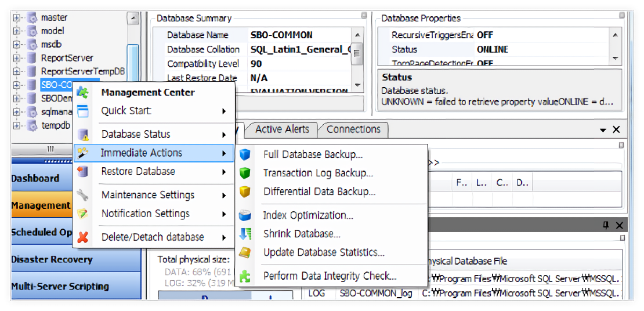Click the blue Full Database Backup icon
The height and width of the screenshot is (311, 644).
click(x=245, y=155)
